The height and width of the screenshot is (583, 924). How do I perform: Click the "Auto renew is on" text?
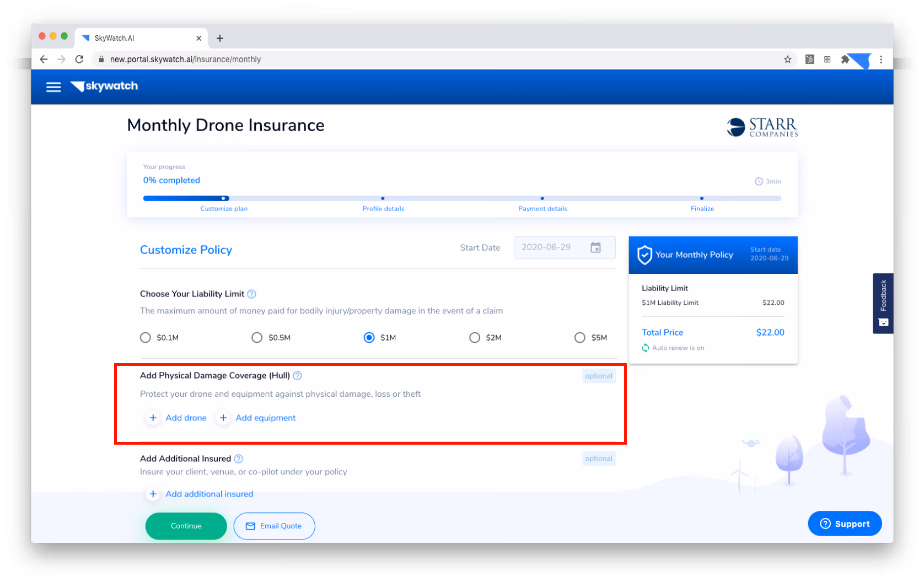pos(678,348)
